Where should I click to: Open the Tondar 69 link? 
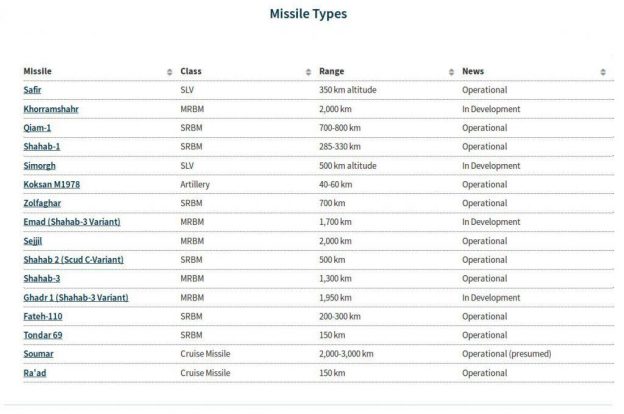click(43, 335)
